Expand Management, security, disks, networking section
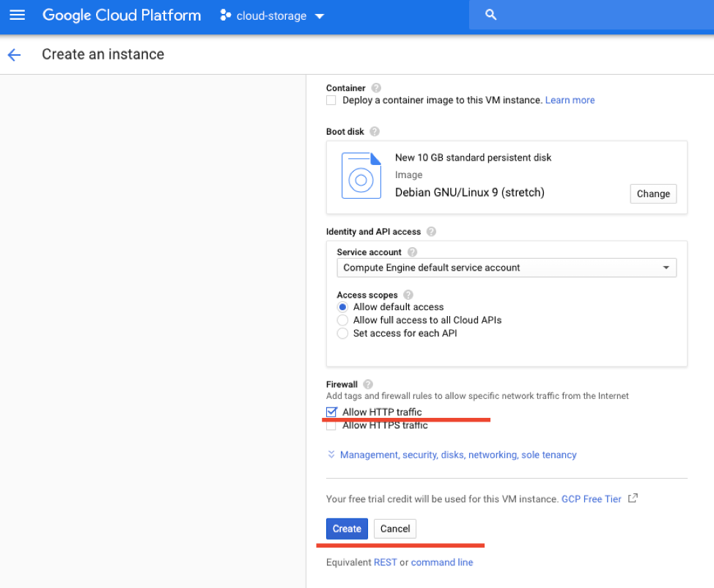The width and height of the screenshot is (714, 588). (457, 455)
